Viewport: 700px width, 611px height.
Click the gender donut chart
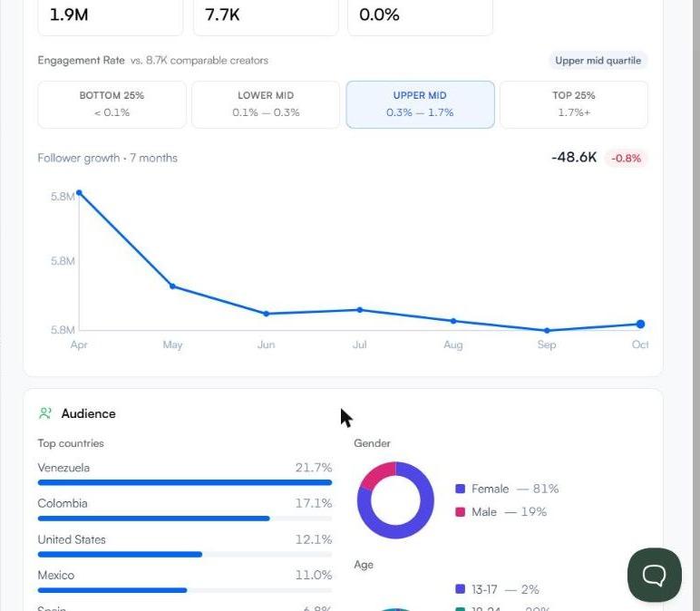click(395, 500)
